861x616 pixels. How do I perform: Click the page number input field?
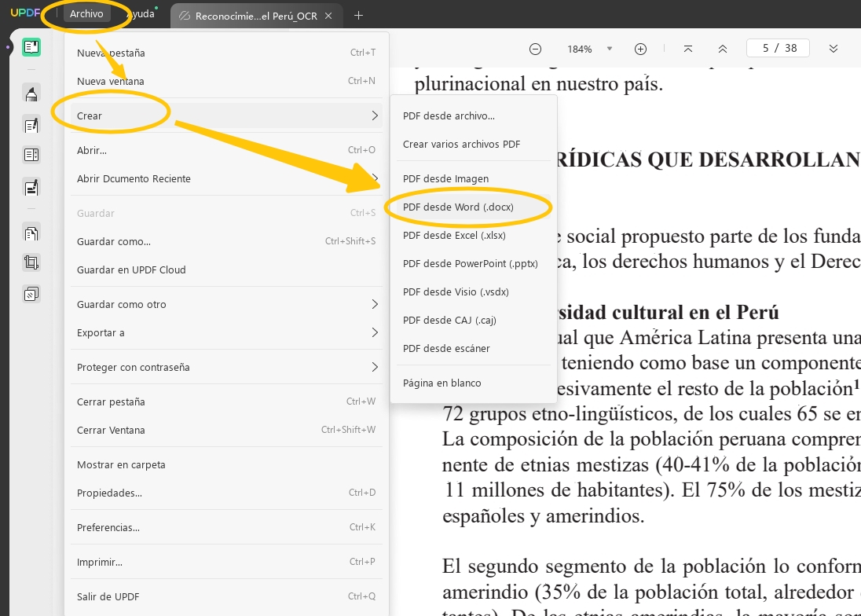pos(778,47)
